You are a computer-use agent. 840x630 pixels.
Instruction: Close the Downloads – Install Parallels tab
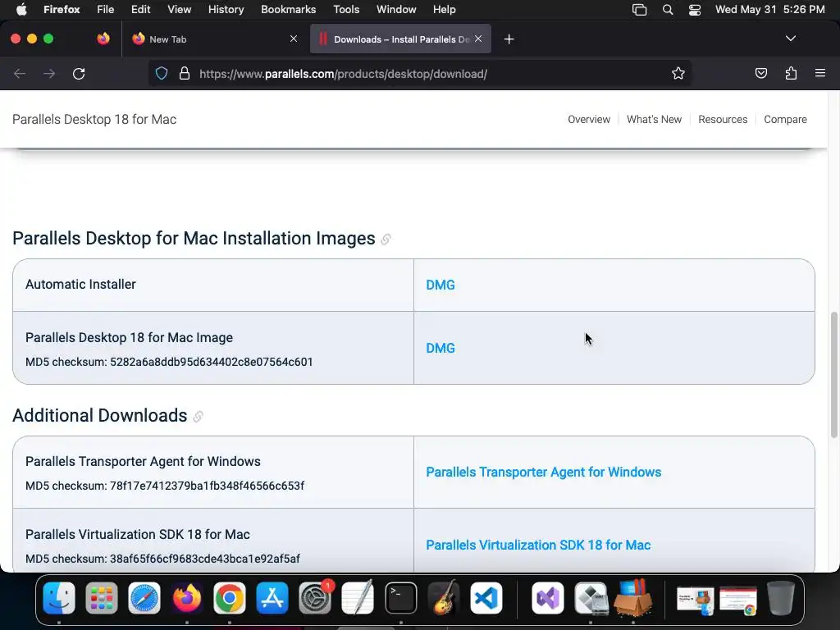[x=478, y=39]
